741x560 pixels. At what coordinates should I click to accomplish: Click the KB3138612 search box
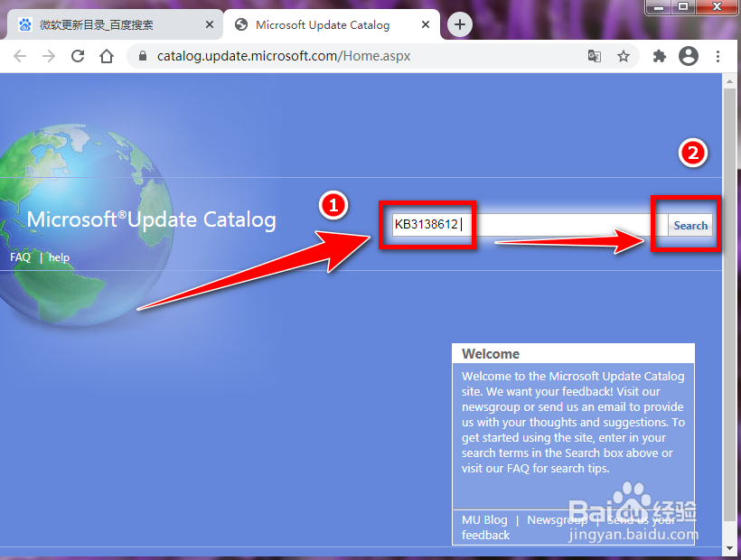[530, 224]
